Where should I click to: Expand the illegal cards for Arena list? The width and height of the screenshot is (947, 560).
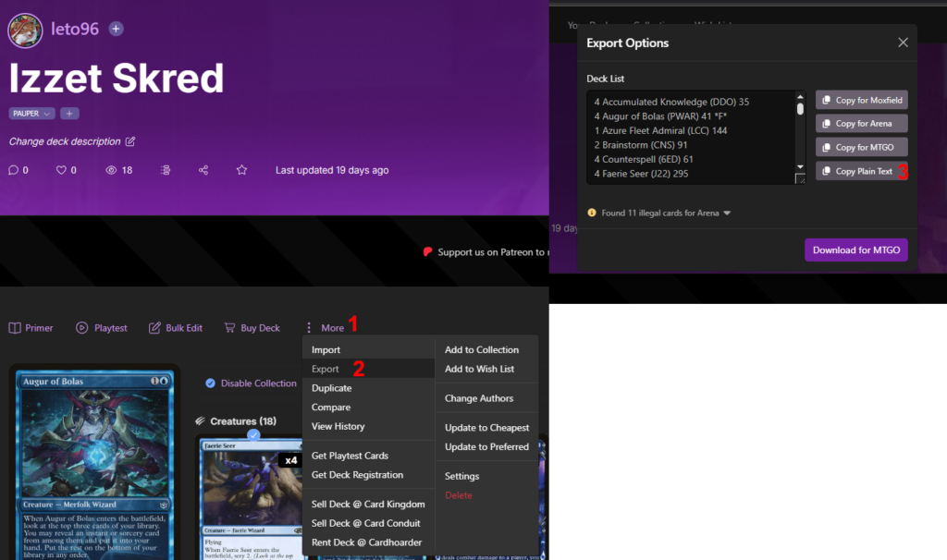tap(727, 213)
